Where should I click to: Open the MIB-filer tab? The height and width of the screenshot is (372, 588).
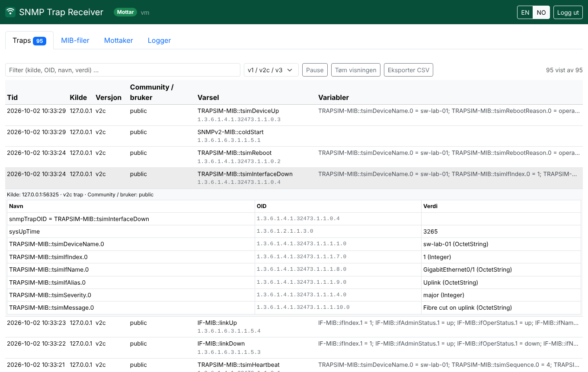pos(75,40)
